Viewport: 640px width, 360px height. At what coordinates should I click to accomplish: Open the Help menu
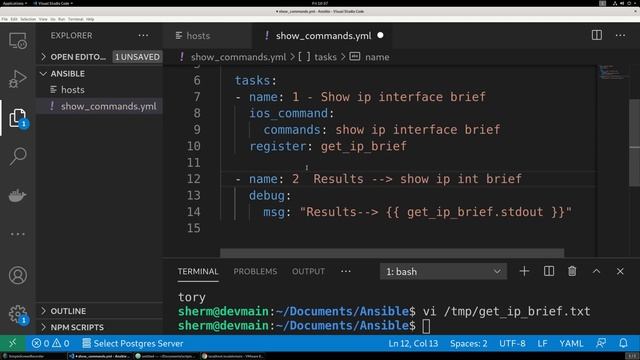click(x=90, y=19)
